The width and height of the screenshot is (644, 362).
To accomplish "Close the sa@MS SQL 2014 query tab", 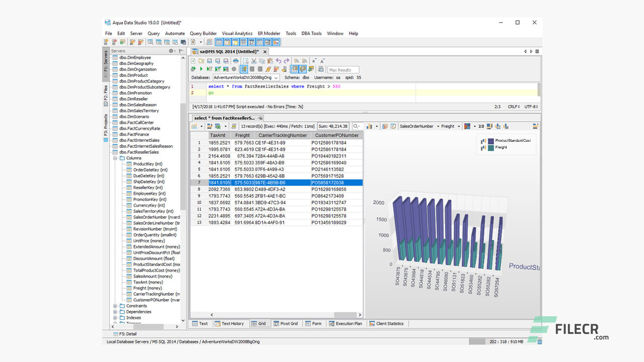I will click(265, 51).
